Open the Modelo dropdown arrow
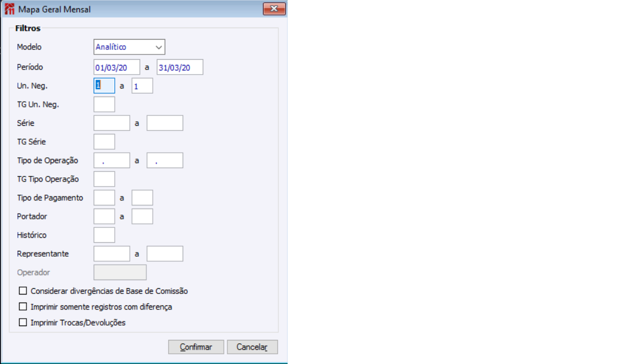This screenshot has height=364, width=620. click(x=158, y=47)
